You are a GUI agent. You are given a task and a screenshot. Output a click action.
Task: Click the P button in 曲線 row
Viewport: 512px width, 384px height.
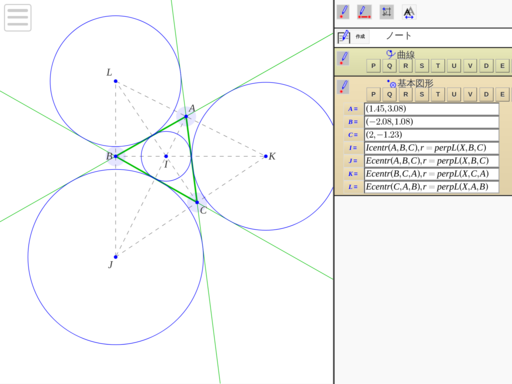point(373,66)
